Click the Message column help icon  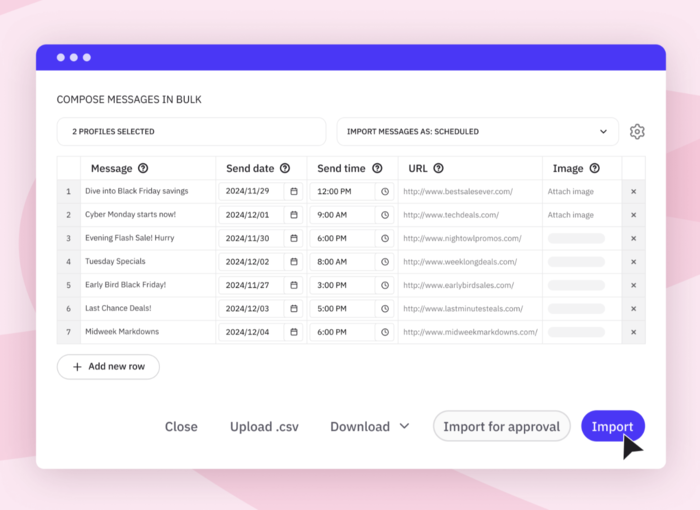[143, 168]
